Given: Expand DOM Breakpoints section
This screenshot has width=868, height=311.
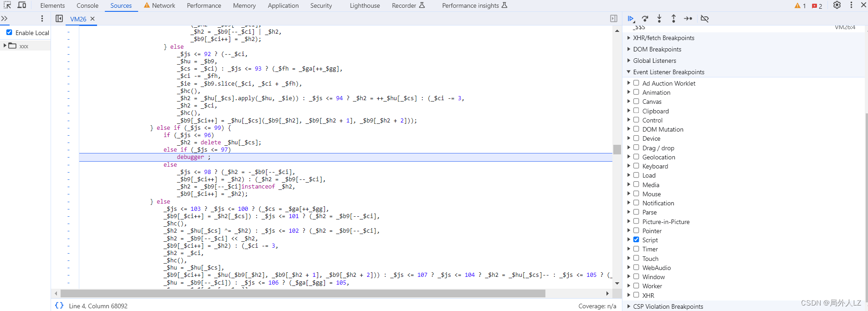Looking at the screenshot, I should click(x=629, y=49).
